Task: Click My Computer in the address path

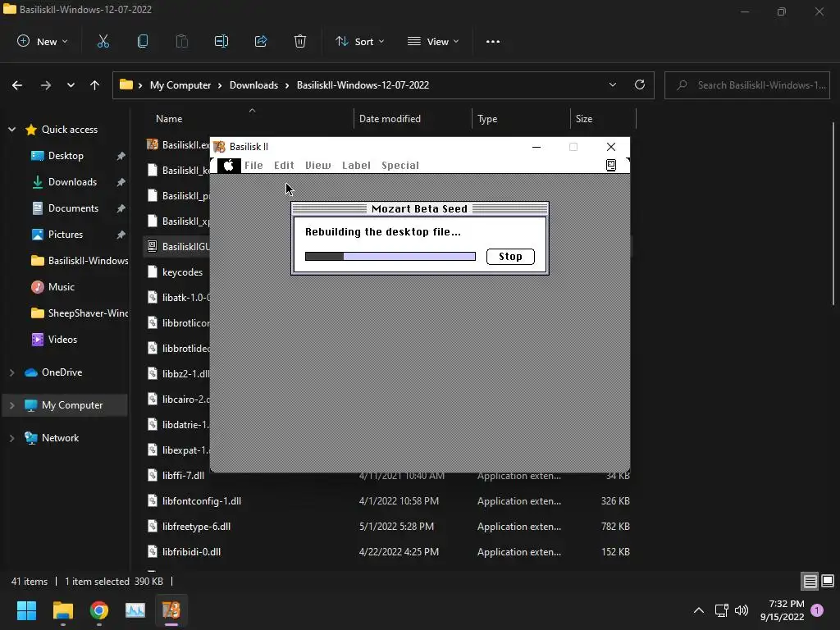Action: pos(180,85)
